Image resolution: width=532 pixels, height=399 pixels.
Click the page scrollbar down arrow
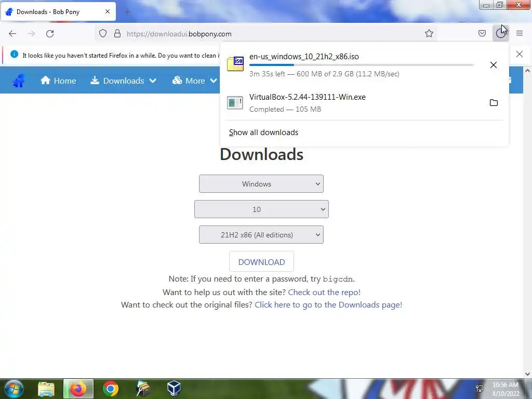point(527,374)
